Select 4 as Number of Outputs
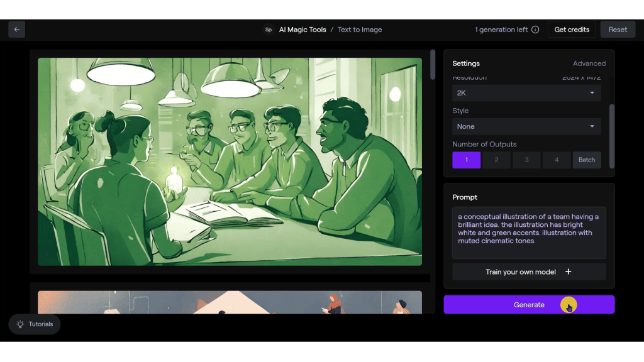This screenshot has width=644, height=362. tap(557, 160)
